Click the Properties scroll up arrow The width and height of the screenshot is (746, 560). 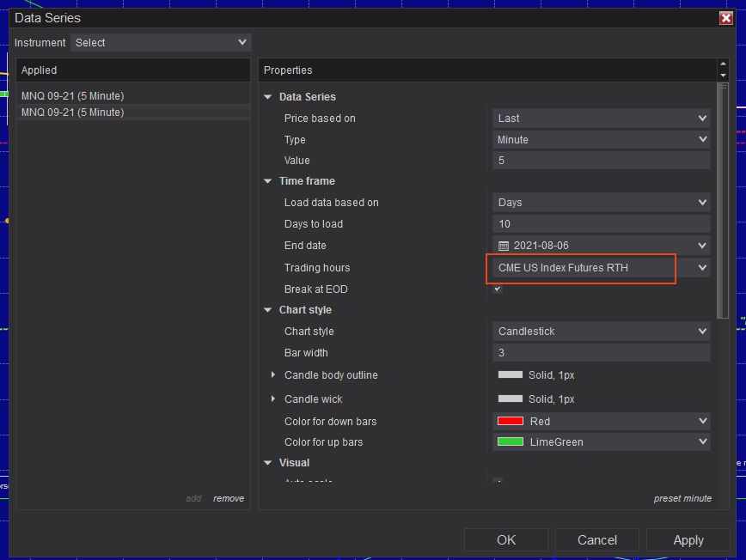[723, 64]
